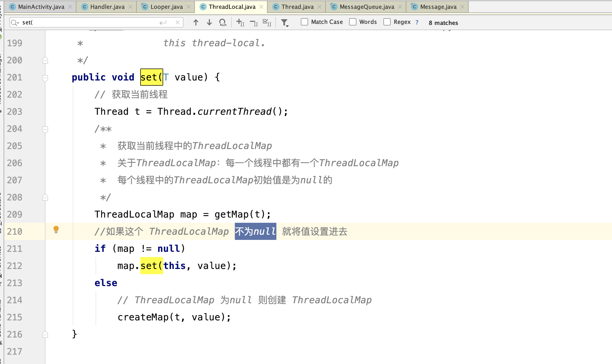This screenshot has width=612, height=364.
Task: Select all occurrences icon
Action: [267, 23]
